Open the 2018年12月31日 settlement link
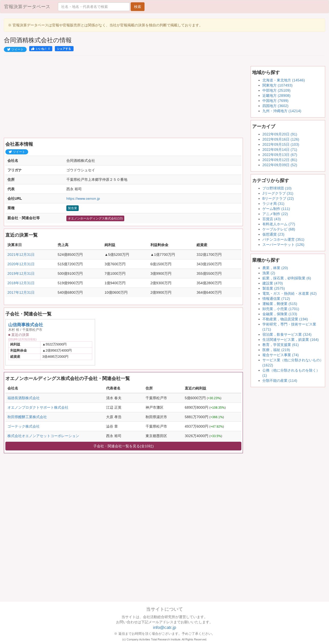This screenshot has height=644, width=329. click(x=21, y=283)
